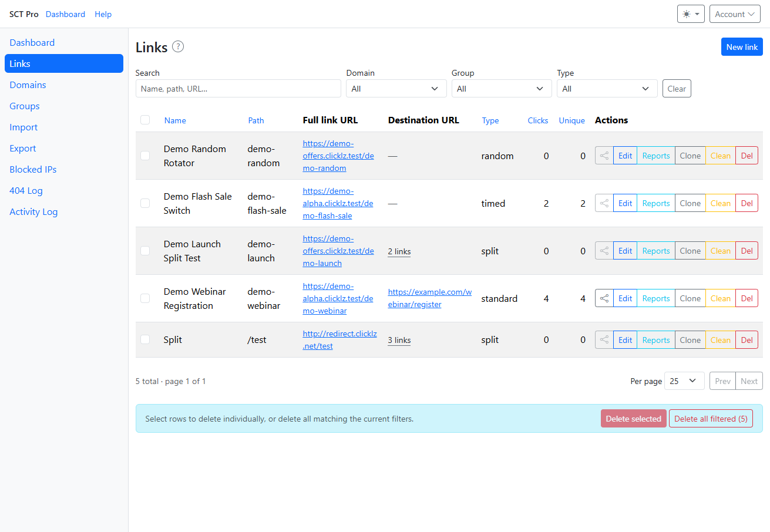Image resolution: width=770 pixels, height=532 pixels.
Task: Tick the checkbox for Demo Random Rotator
Action: point(145,156)
